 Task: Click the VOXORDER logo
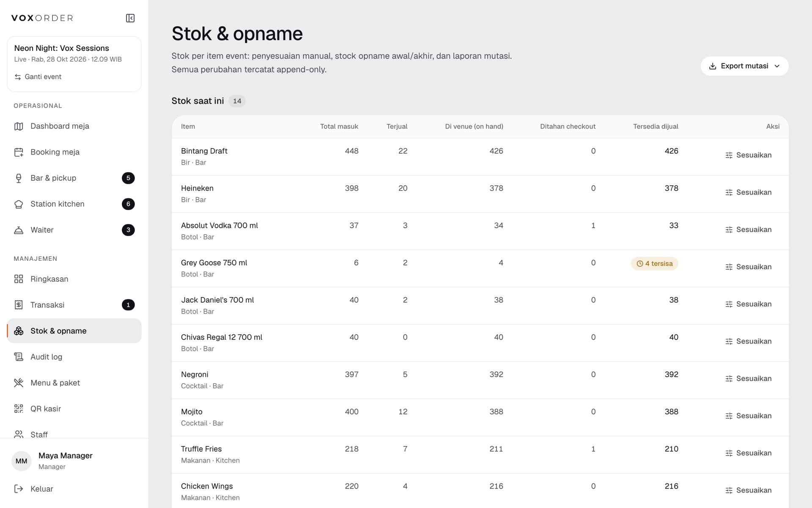(42, 18)
